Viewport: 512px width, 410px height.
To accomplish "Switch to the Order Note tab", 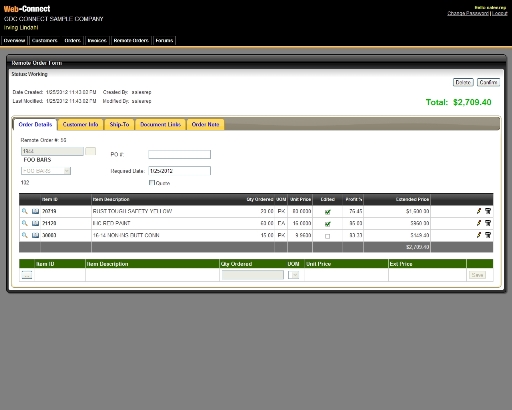I will pyautogui.click(x=205, y=124).
